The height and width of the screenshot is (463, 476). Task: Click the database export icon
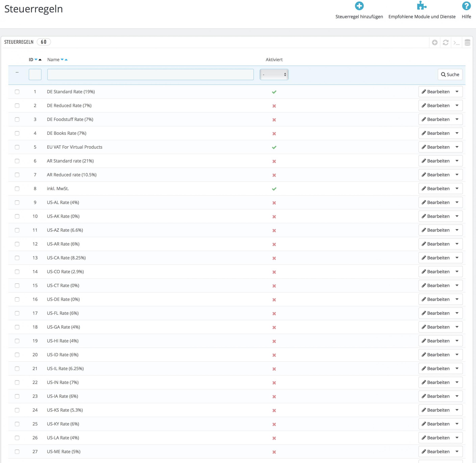(x=467, y=42)
